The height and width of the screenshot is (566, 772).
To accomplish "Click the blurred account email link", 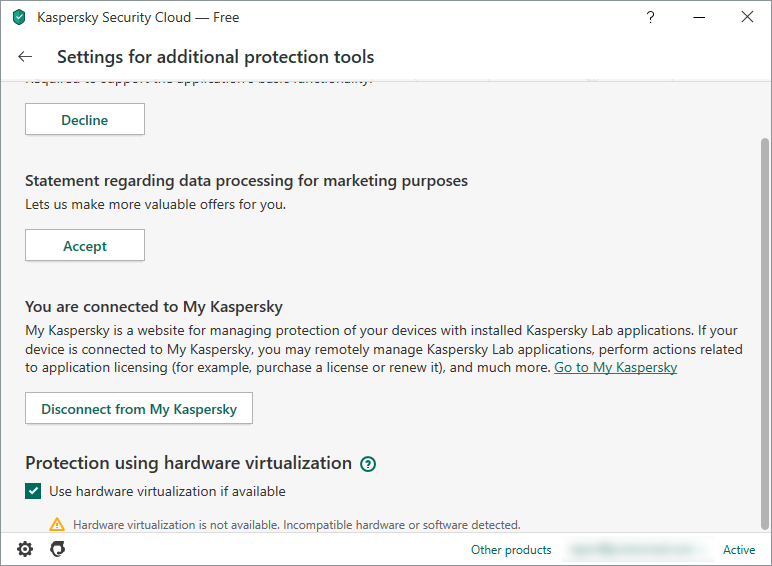I will 637,549.
